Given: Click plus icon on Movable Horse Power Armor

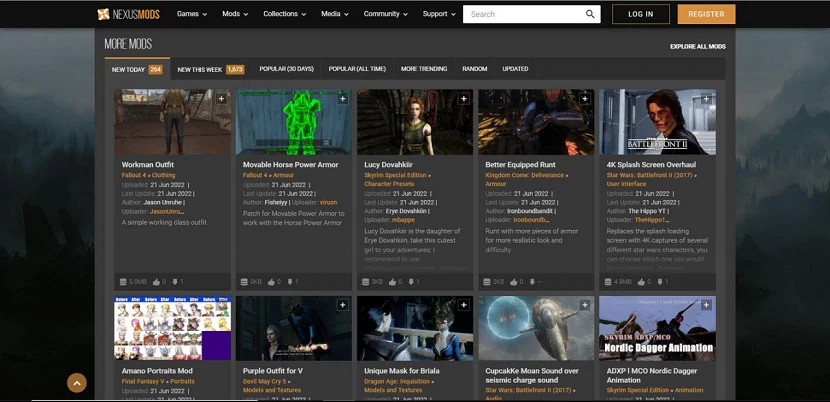Looking at the screenshot, I should point(343,99).
